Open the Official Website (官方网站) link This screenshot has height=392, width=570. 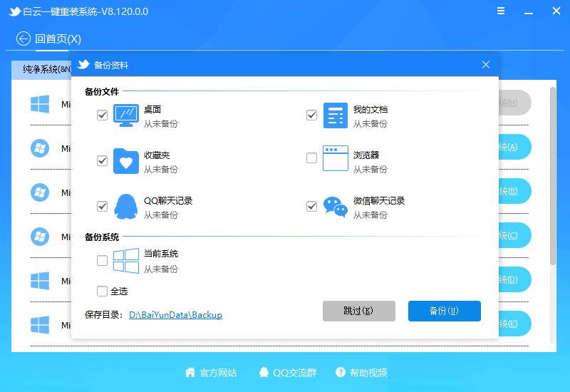pos(211,373)
